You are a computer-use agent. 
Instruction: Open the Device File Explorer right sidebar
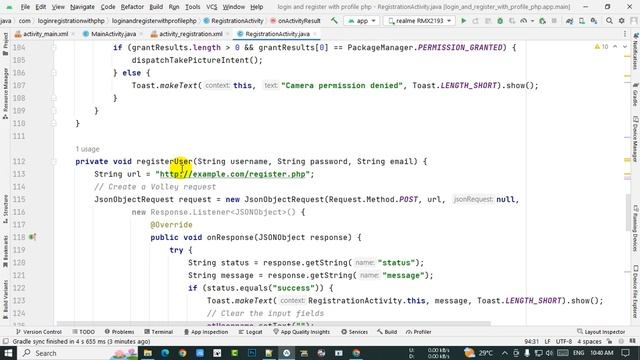(635, 291)
